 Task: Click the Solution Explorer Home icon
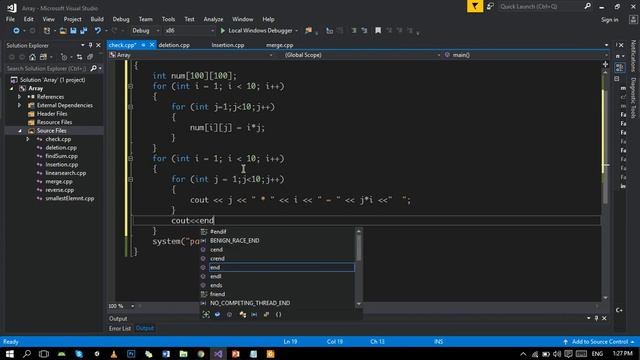click(x=32, y=57)
